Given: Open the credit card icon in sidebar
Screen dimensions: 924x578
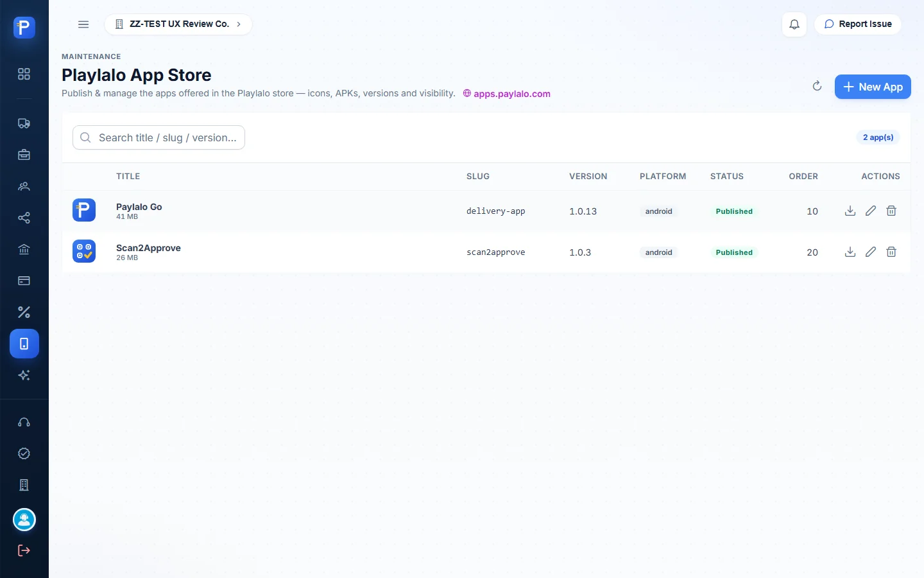Looking at the screenshot, I should (x=24, y=281).
